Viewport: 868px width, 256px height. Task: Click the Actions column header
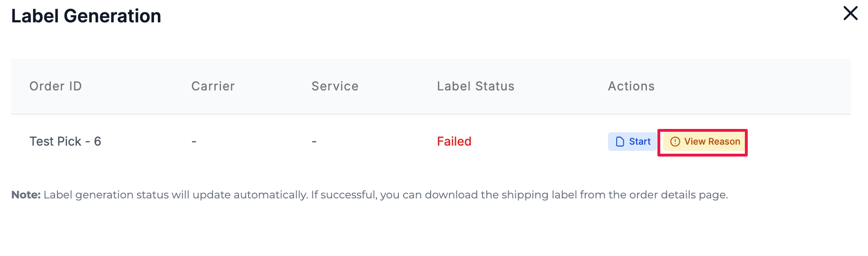(631, 86)
